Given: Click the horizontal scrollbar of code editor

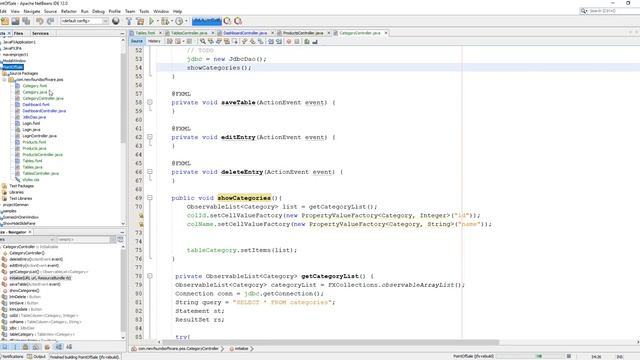Looking at the screenshot, I should pos(331,342).
